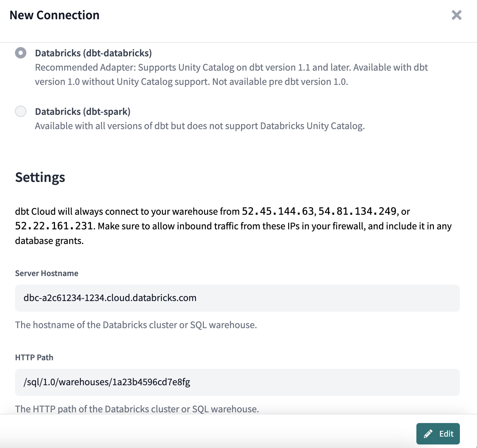Click the radio marker next to the recommended adapter
Viewport: 477px width, 448px height.
(21, 53)
